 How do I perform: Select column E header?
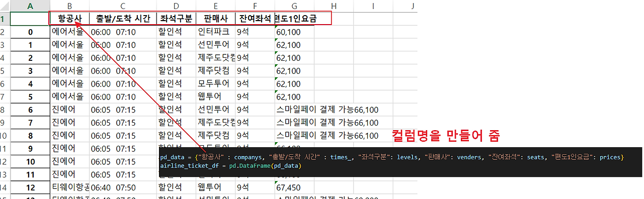215,6
